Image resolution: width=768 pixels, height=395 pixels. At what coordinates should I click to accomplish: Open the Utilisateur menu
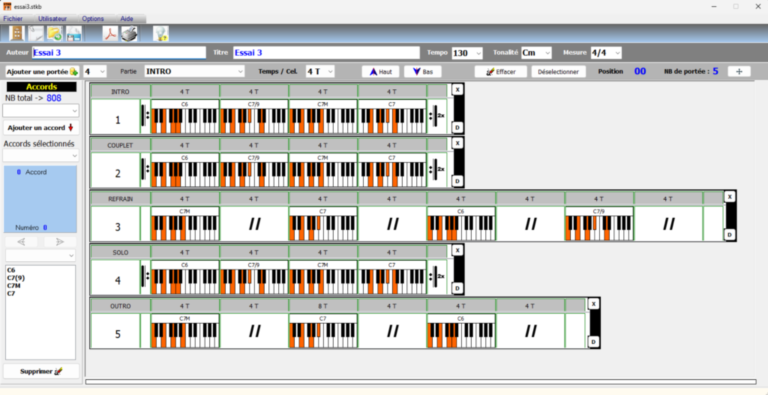[52, 19]
